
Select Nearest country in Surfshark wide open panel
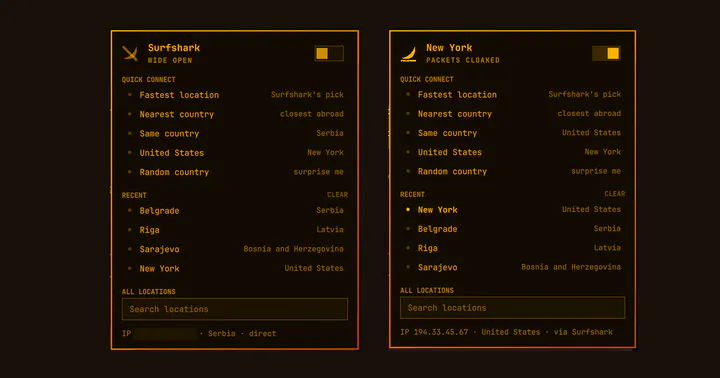click(x=235, y=114)
